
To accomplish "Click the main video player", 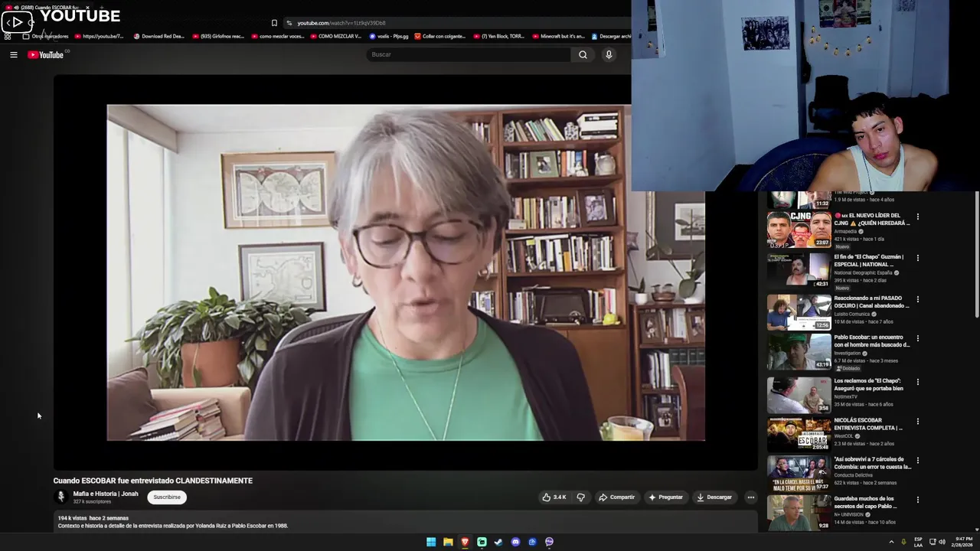I will point(406,272).
